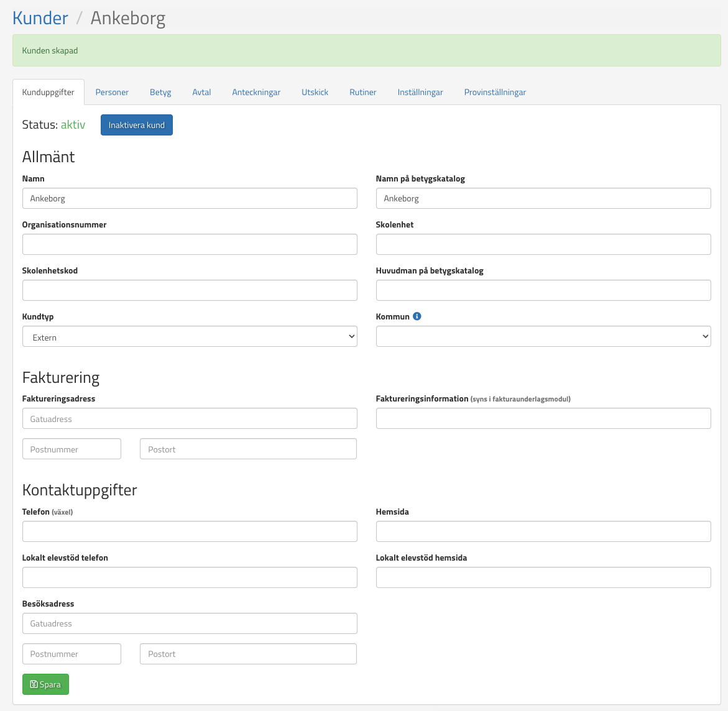The image size is (728, 711).
Task: Click the Kommun info icon
Action: 417,316
